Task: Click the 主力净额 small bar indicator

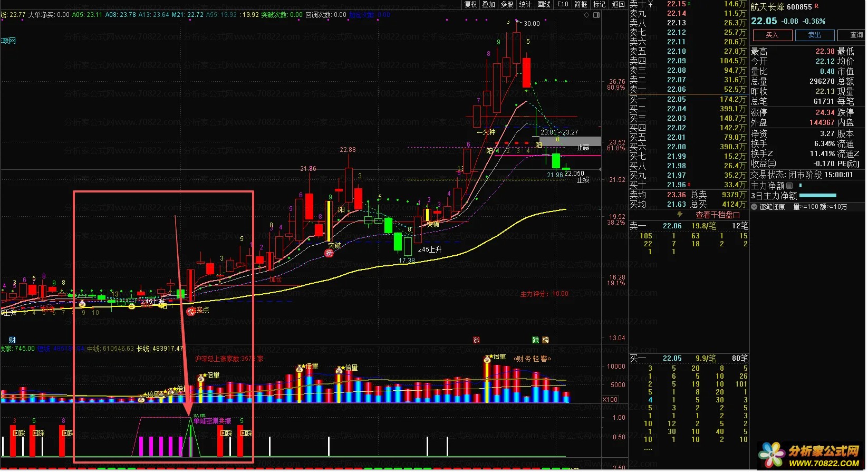Action: pos(801,186)
